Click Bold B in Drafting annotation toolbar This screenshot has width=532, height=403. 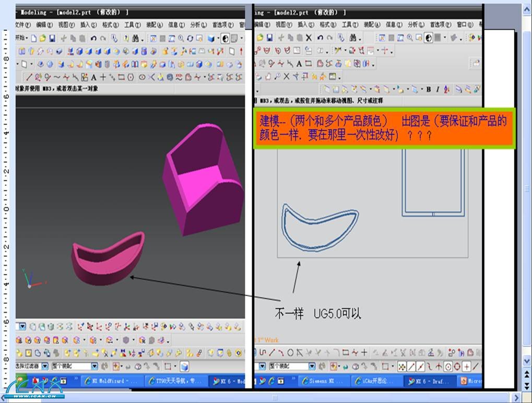429,89
